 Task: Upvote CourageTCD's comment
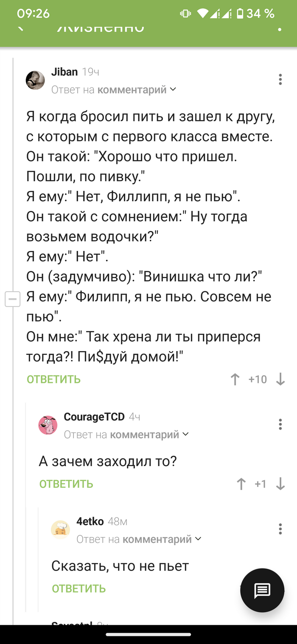[241, 484]
